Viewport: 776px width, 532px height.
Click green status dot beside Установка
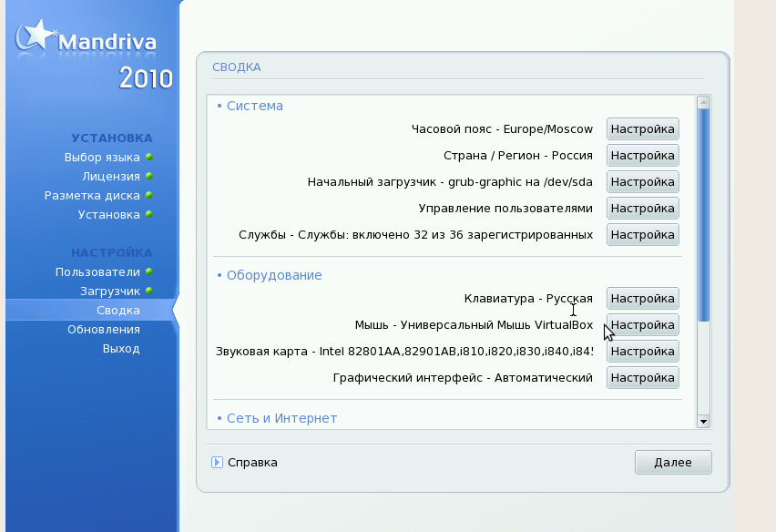149,214
